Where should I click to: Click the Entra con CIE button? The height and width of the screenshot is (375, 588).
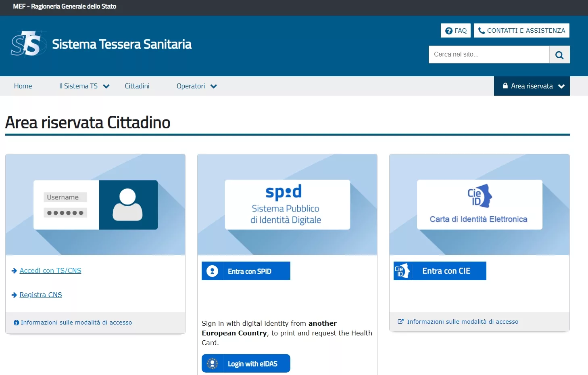[x=440, y=271]
